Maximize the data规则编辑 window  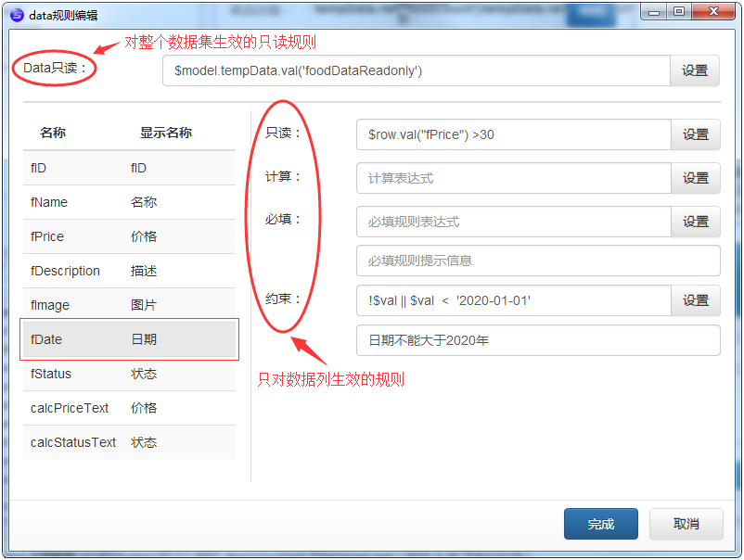[679, 11]
